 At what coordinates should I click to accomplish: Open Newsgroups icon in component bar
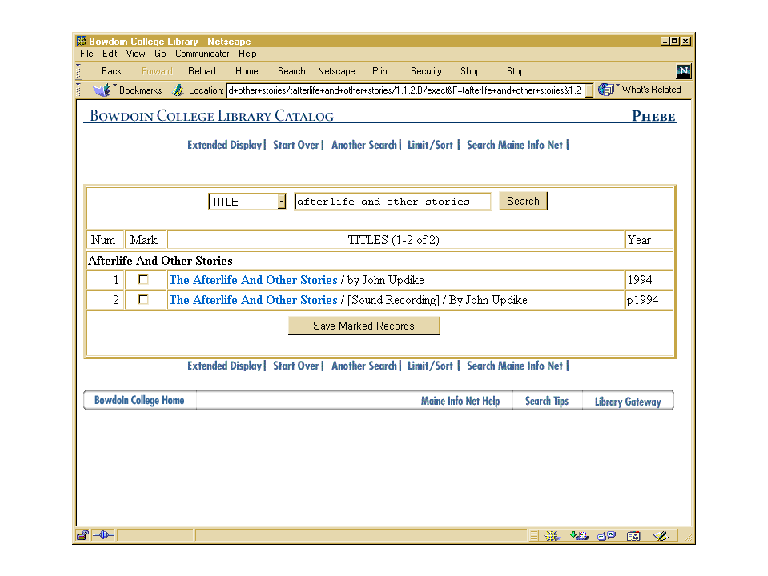click(606, 536)
